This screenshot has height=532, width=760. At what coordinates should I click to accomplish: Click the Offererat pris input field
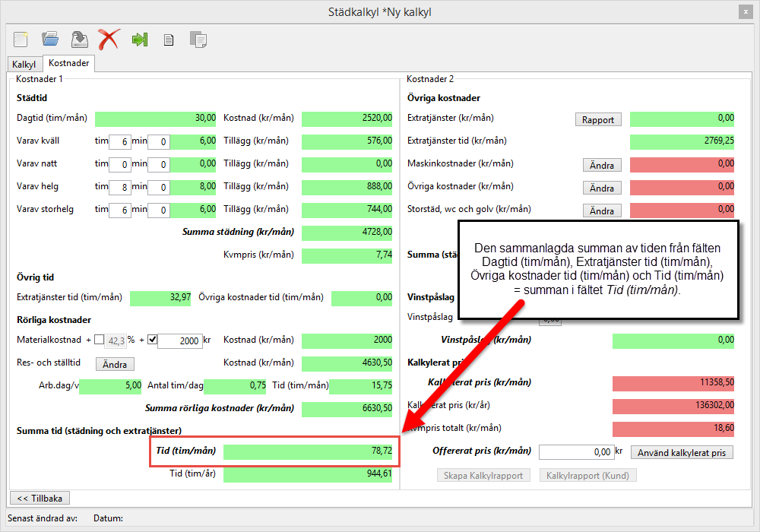(576, 452)
